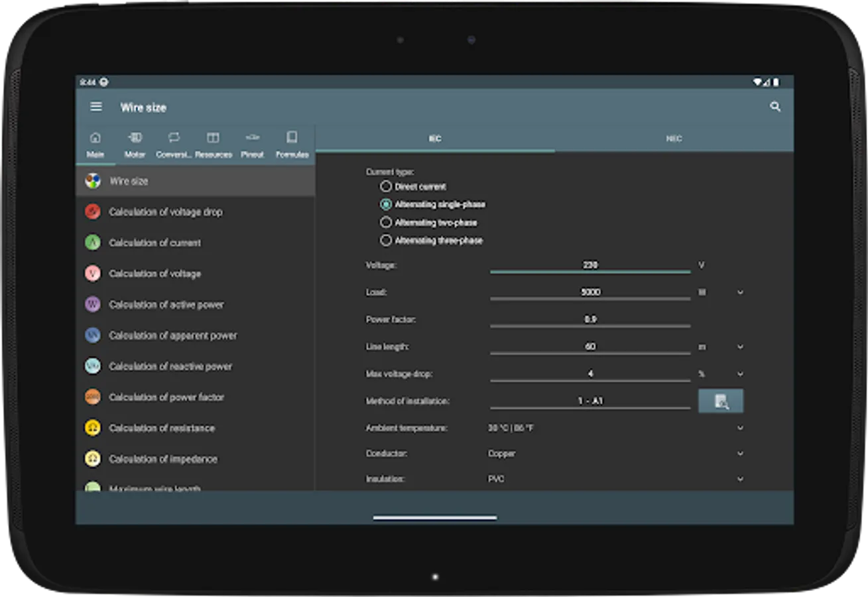Switch to the NEC tab

point(674,139)
